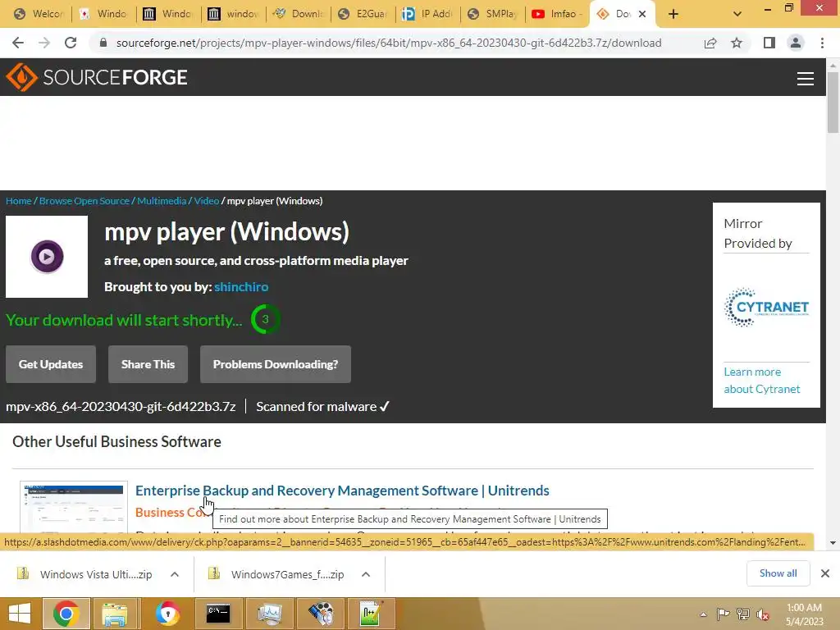Click the download countdown timer circle

pyautogui.click(x=265, y=319)
